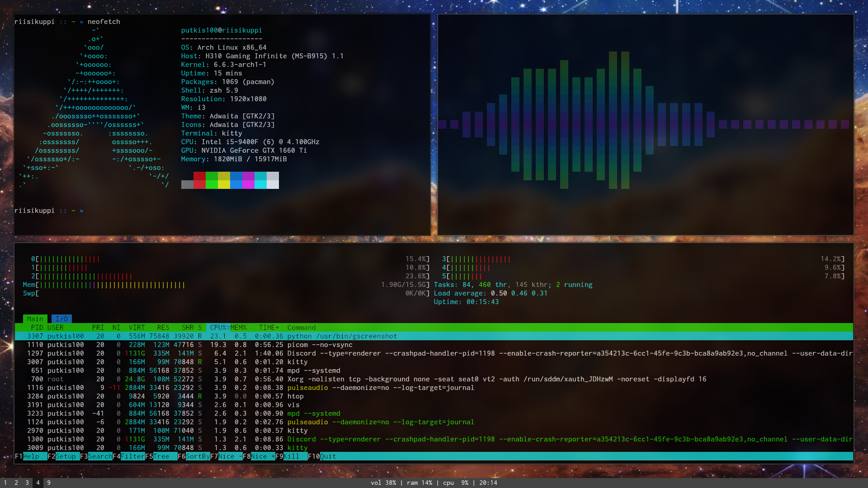The image size is (868, 488).
Task: Open SortBy via F6 in htop
Action: coord(193,456)
